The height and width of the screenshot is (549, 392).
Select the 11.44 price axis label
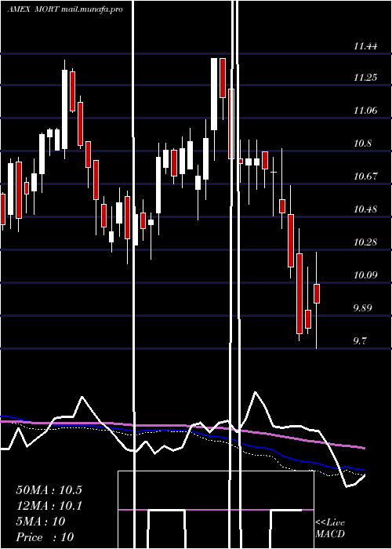(365, 45)
